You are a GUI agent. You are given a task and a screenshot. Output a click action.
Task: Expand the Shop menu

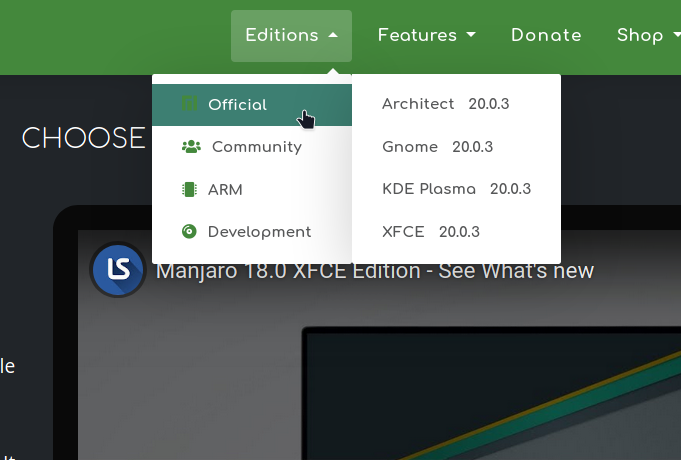click(648, 36)
